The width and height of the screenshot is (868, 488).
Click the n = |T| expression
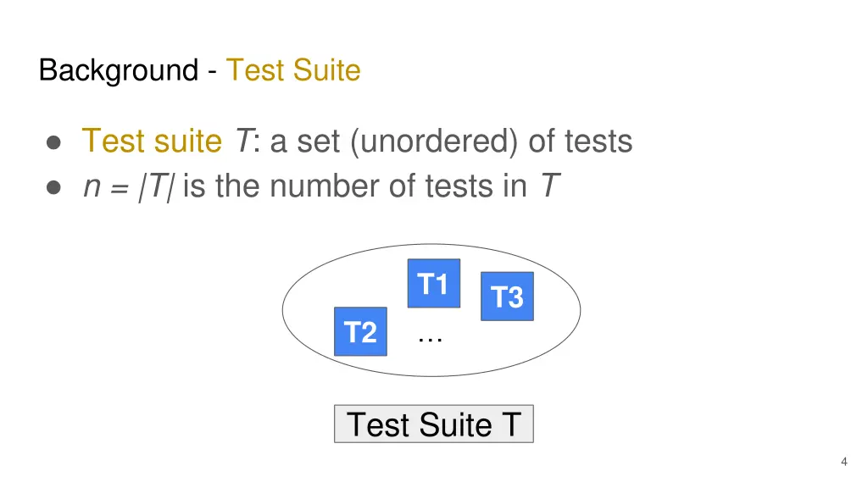click(x=129, y=186)
